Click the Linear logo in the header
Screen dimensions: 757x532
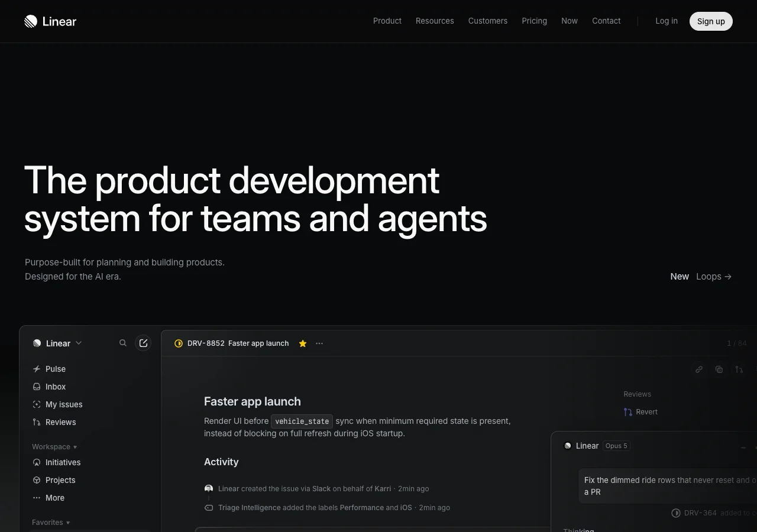point(50,21)
